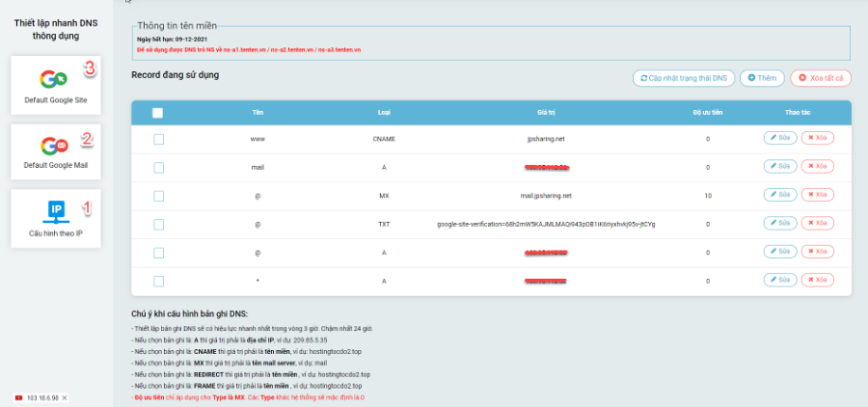Tick the select-all checkbox in table header
Screen dimensions: 868x407
coord(158,113)
